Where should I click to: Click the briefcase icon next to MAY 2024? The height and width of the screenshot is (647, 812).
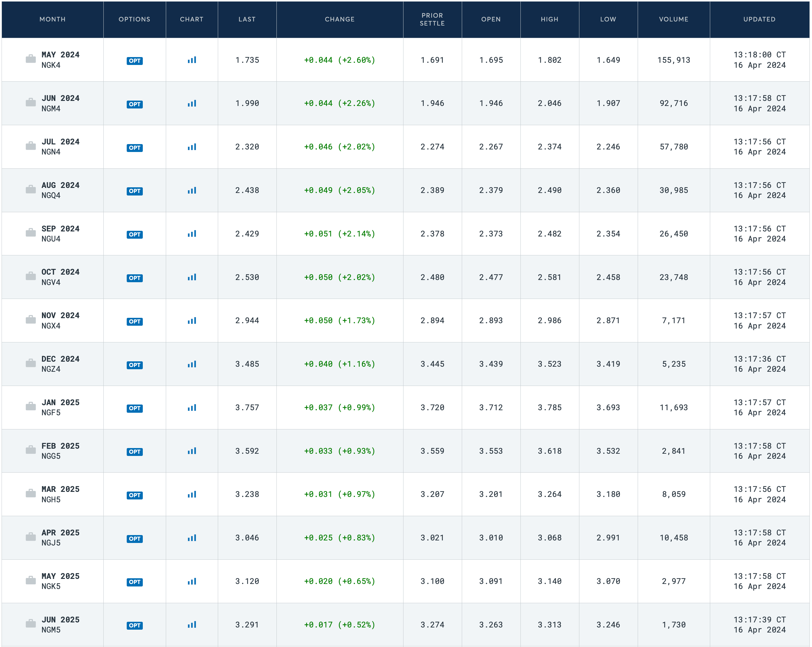coord(31,59)
